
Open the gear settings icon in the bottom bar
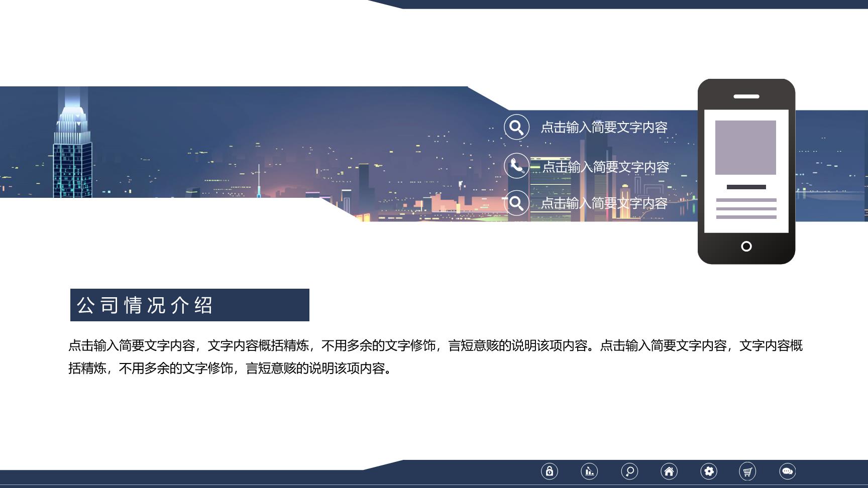click(709, 471)
